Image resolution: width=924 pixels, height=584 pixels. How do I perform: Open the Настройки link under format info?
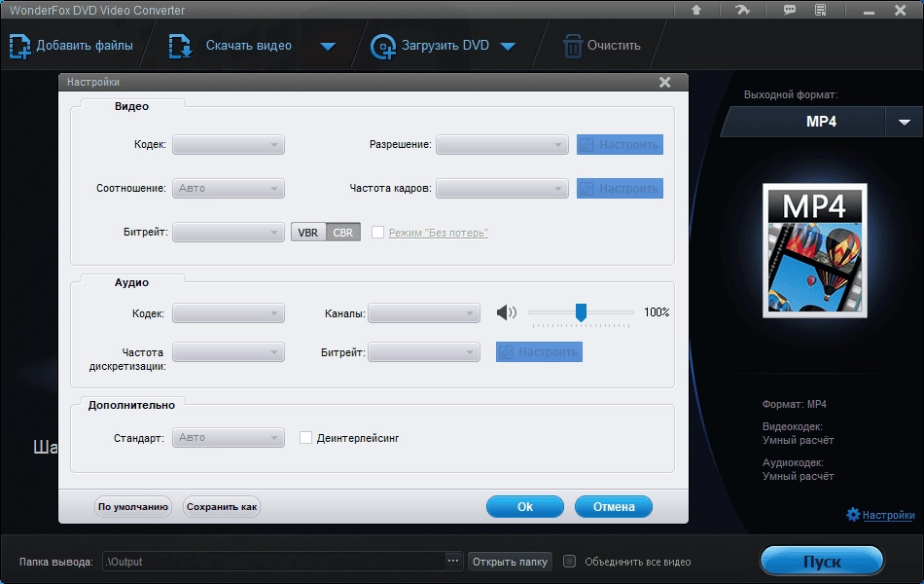[889, 515]
